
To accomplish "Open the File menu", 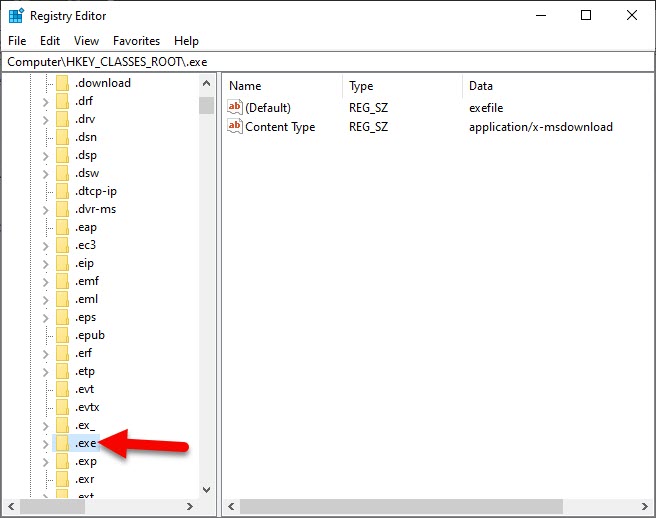I will [x=18, y=41].
